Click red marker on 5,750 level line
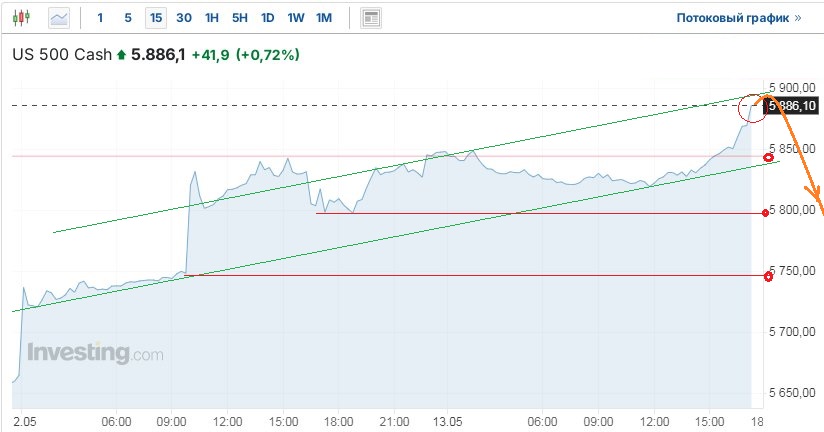This screenshot has width=824, height=432. [x=767, y=276]
